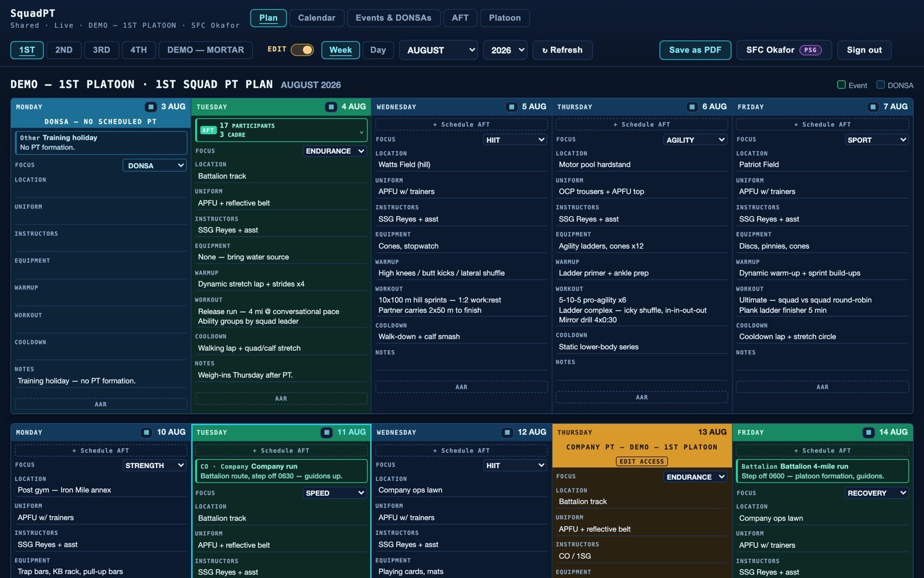Image resolution: width=924 pixels, height=578 pixels.
Task: Open the SPORT focus dropdown on Friday
Action: click(877, 140)
